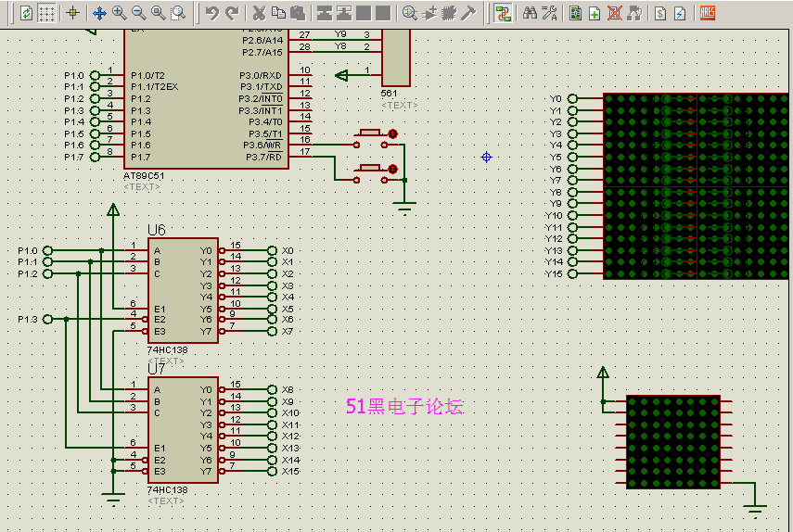This screenshot has height=532, width=793.
Task: Select the large 16x16 LED matrix display
Action: click(696, 186)
